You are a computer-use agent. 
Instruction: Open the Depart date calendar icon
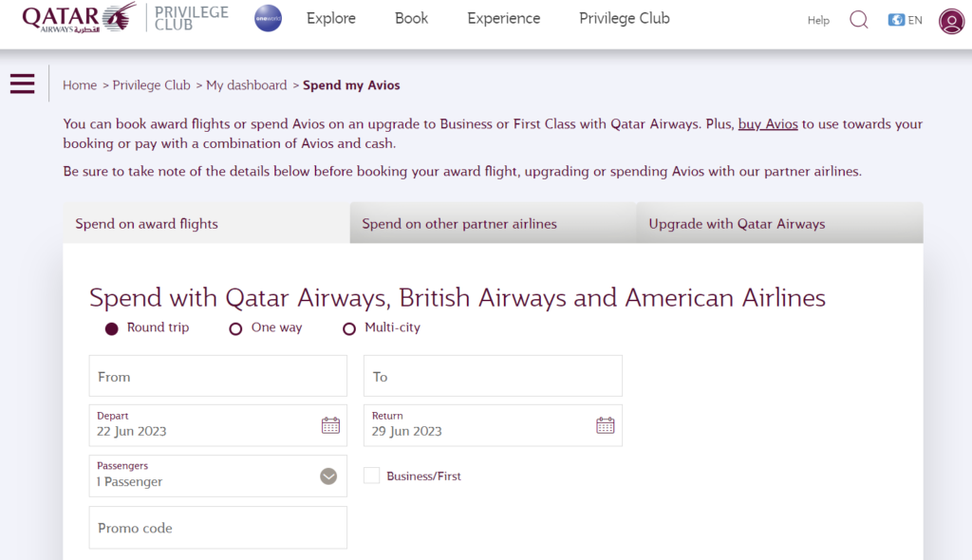coord(330,425)
